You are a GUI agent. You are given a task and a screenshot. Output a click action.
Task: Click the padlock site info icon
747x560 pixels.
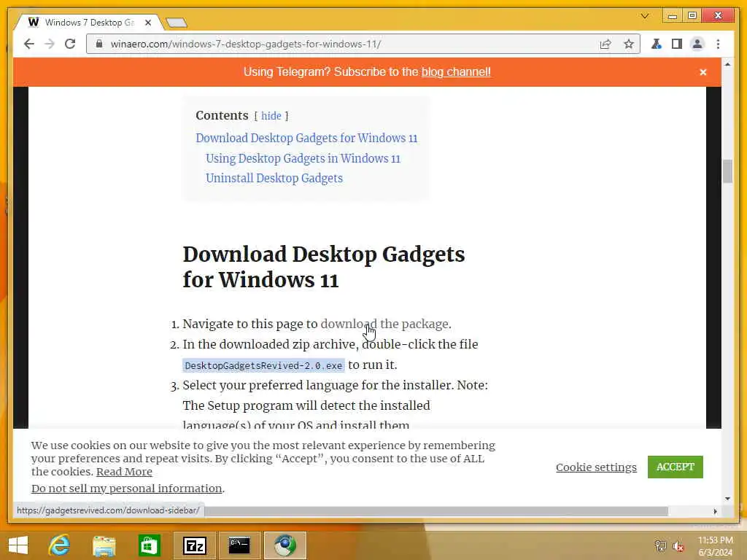click(99, 44)
